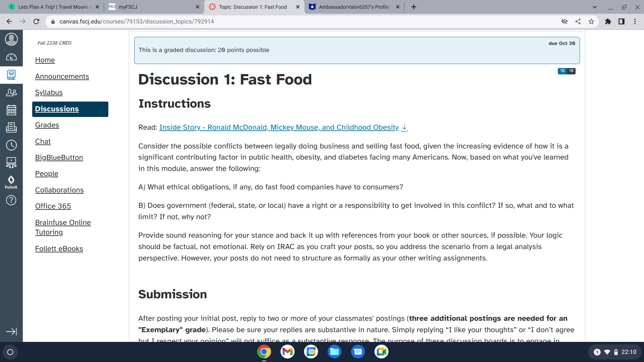Open the Calendar icon in global navigation
644x362 pixels.
point(11,110)
